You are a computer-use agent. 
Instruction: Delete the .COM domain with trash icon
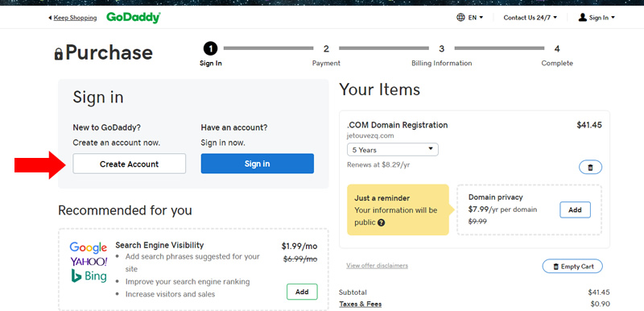tap(591, 168)
